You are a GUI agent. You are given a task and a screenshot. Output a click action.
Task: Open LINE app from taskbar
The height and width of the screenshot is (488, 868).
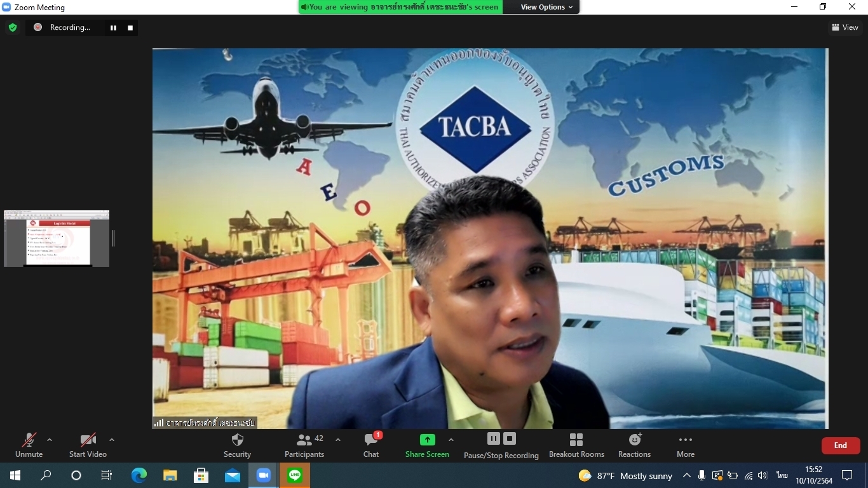coord(294,475)
